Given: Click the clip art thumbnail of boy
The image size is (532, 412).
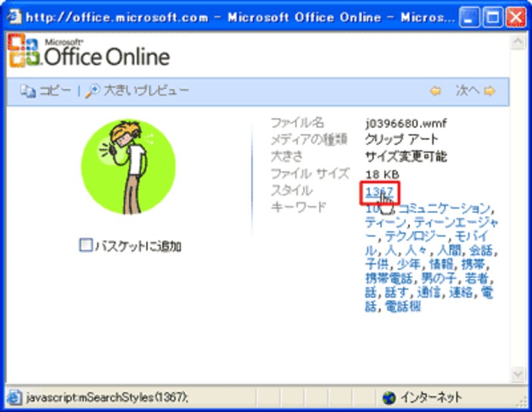Looking at the screenshot, I should tap(128, 167).
